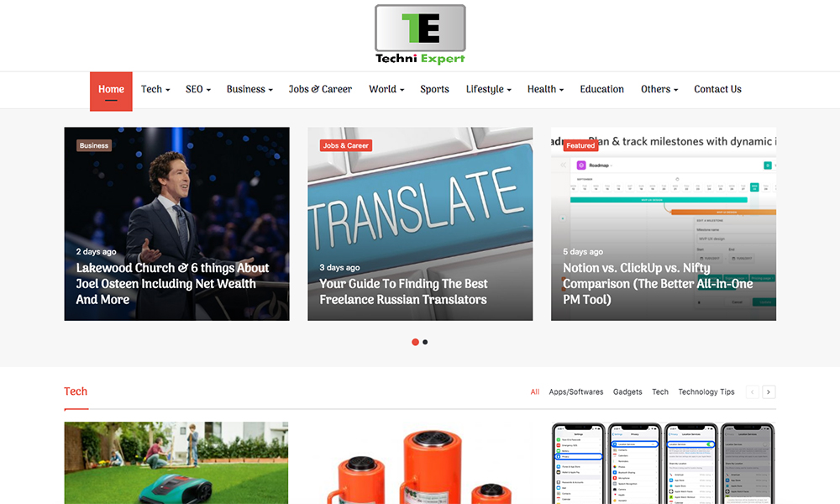Expand the Business menu dropdown

[x=249, y=89]
